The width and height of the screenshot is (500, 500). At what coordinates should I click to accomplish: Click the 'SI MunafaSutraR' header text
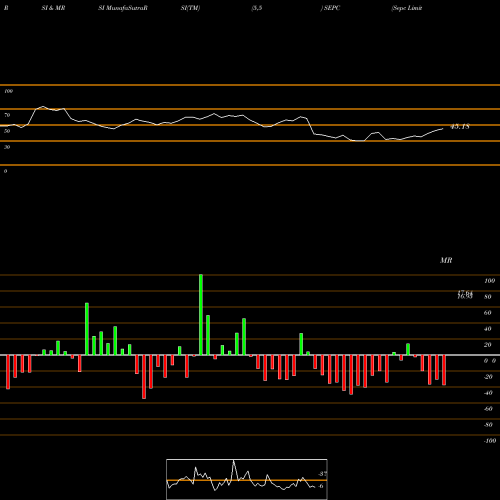tap(123, 8)
